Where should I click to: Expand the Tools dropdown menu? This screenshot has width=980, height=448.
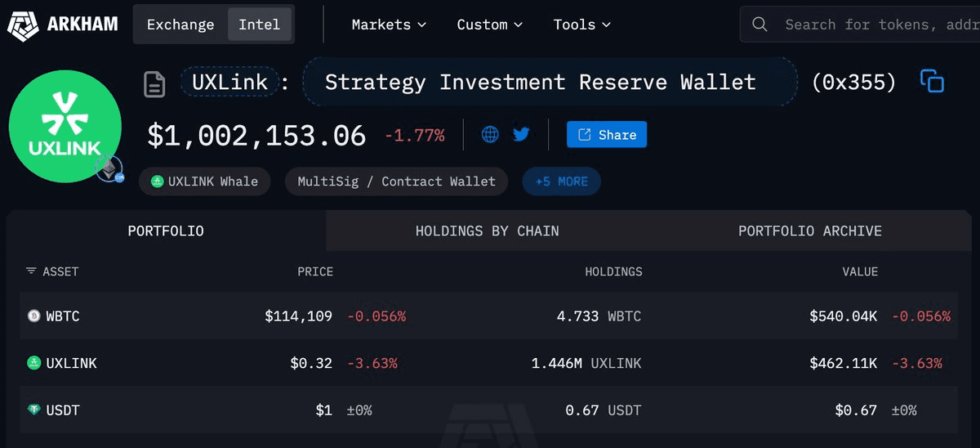(x=582, y=25)
